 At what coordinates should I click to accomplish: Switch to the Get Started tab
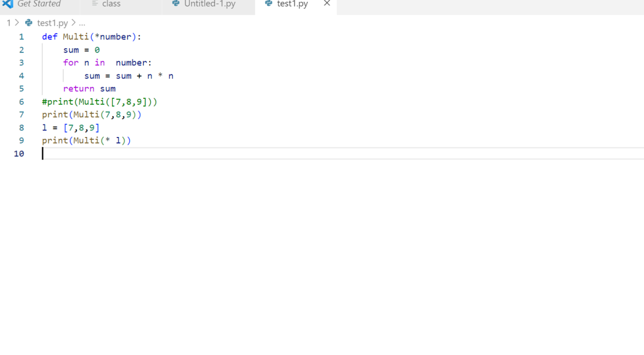(x=39, y=5)
